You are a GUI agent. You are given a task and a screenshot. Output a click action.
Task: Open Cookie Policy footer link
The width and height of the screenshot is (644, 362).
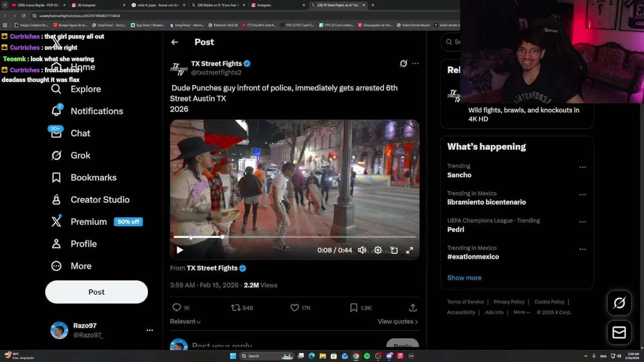tap(549, 302)
